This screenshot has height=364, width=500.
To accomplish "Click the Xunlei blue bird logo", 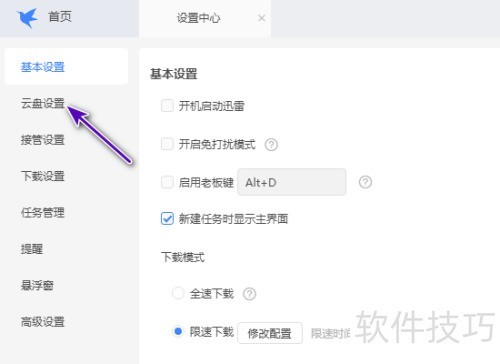I will click(x=27, y=17).
